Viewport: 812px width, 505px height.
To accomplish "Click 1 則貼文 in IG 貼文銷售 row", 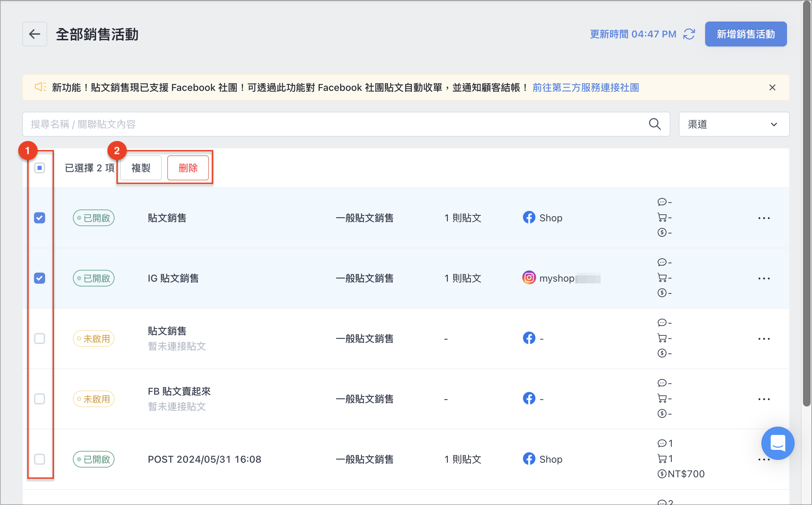I will (x=463, y=278).
